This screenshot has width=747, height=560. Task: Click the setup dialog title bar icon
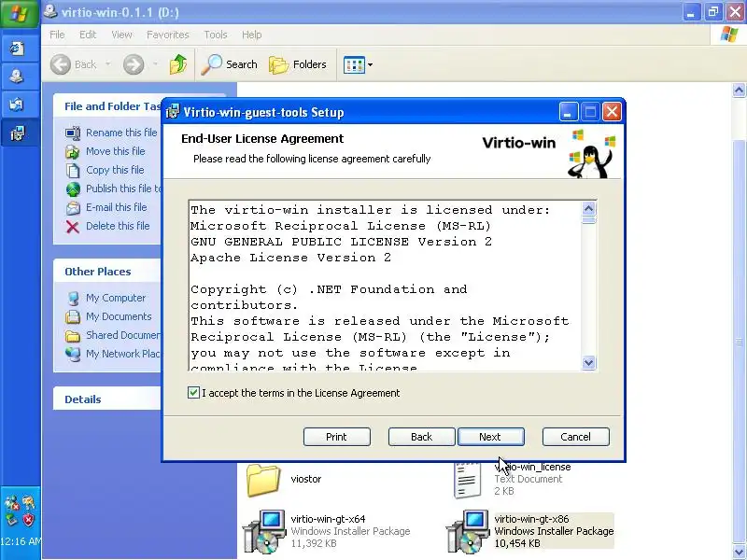pos(173,112)
